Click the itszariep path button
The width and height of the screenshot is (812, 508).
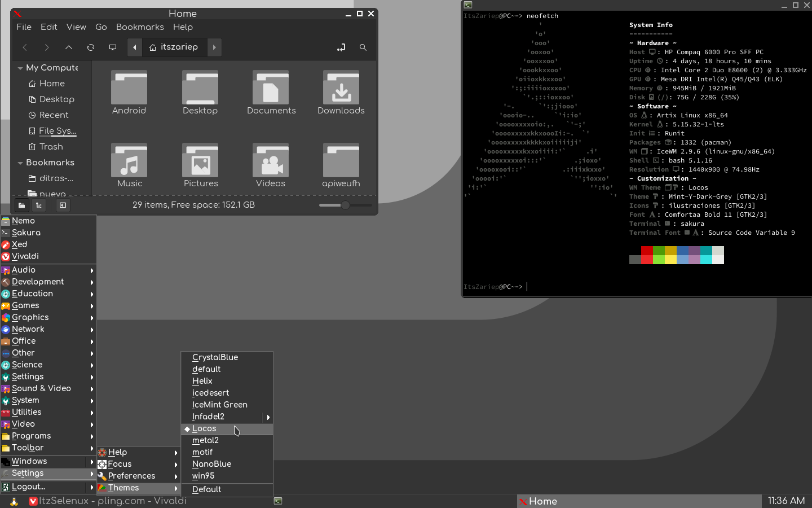click(174, 47)
